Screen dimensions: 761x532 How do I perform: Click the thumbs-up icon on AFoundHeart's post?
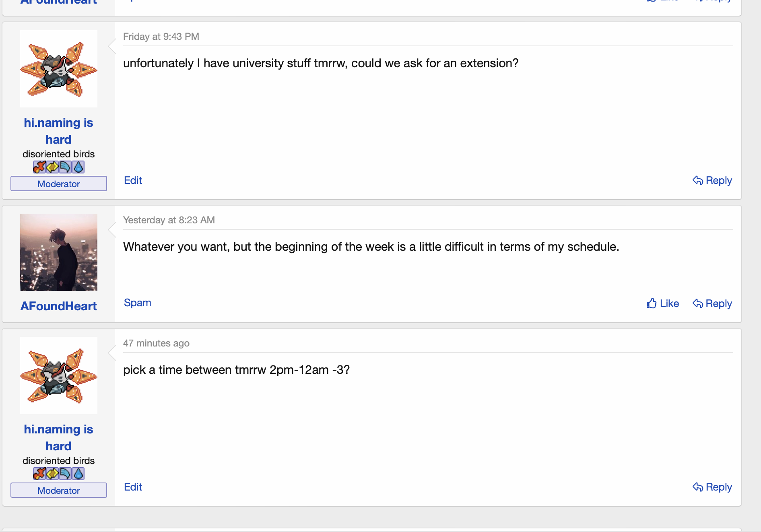click(652, 303)
